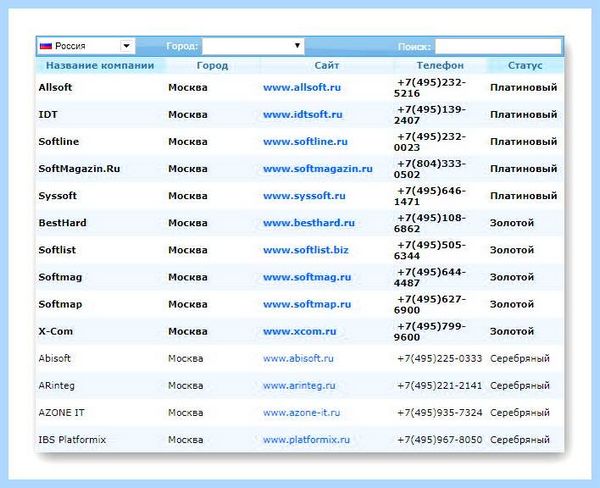Click Softlist phone +7(495)505-6344
The width and height of the screenshot is (600, 488).
430,250
